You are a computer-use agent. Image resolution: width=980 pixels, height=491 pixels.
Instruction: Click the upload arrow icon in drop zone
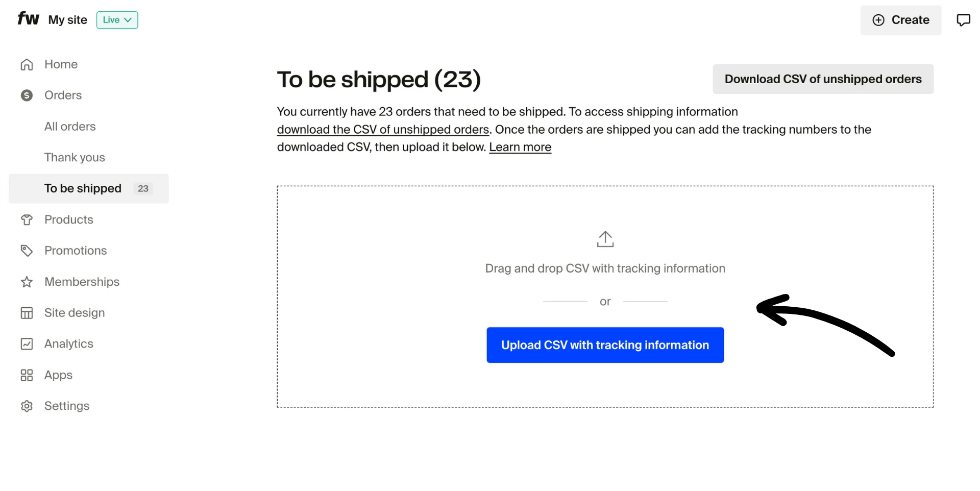click(x=605, y=238)
